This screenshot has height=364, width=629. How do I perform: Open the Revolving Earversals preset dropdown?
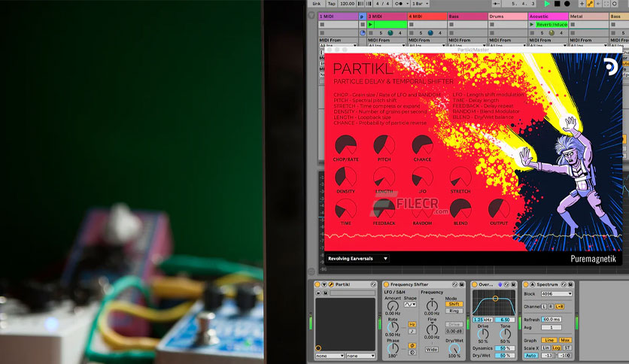pos(357,259)
